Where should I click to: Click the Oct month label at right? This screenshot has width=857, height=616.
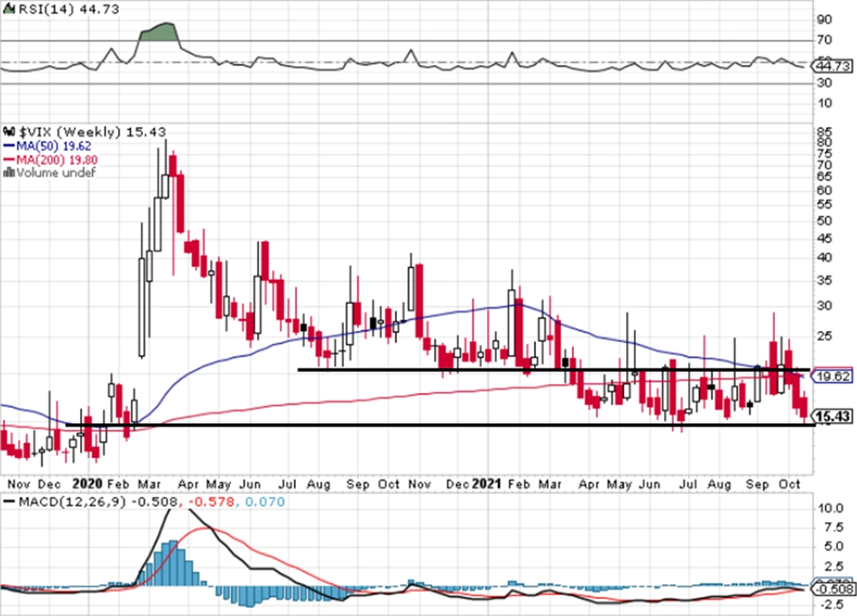[789, 484]
